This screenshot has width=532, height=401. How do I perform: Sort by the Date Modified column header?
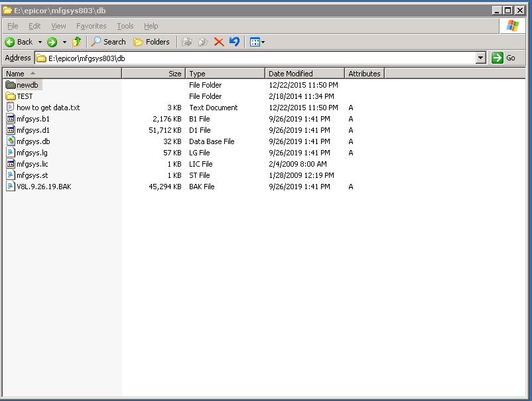(x=304, y=73)
